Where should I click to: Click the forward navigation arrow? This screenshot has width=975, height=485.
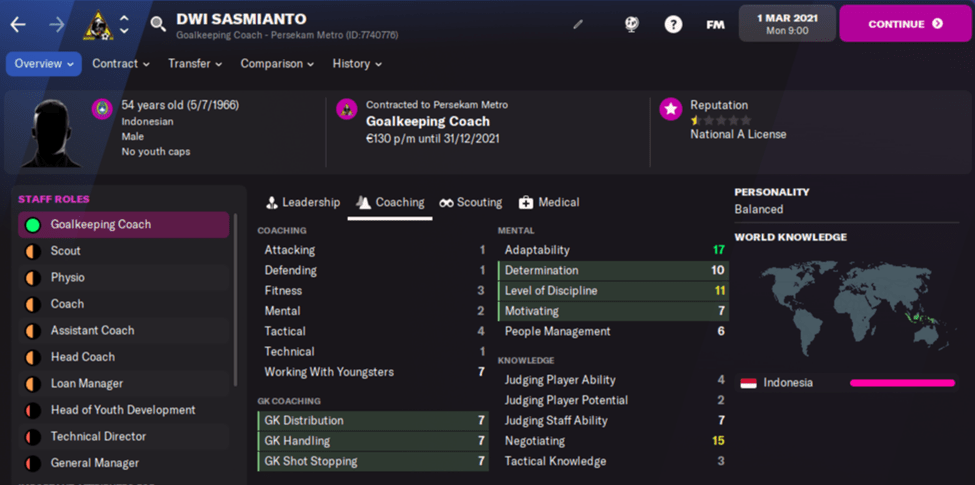click(x=56, y=24)
